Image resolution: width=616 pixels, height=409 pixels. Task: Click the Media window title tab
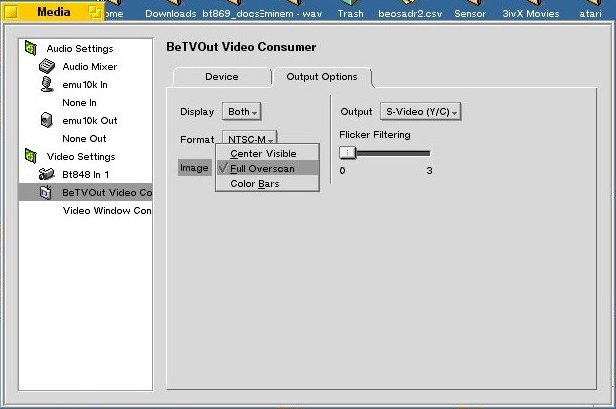[x=53, y=12]
